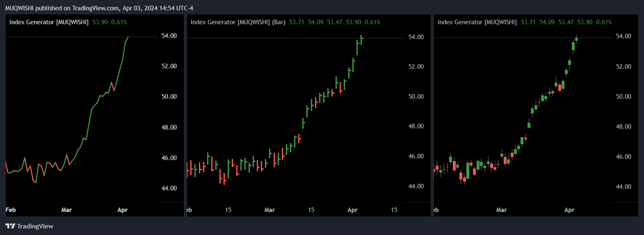The width and height of the screenshot is (644, 235).
Task: Click the 48.00 price label on the line chart axis
Action: pyautogui.click(x=169, y=127)
